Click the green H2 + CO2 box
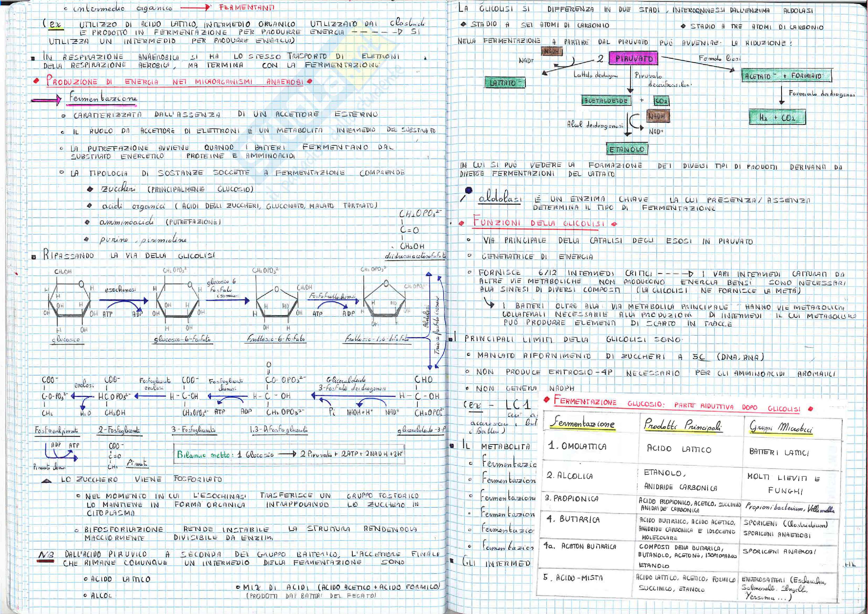 click(x=777, y=117)
